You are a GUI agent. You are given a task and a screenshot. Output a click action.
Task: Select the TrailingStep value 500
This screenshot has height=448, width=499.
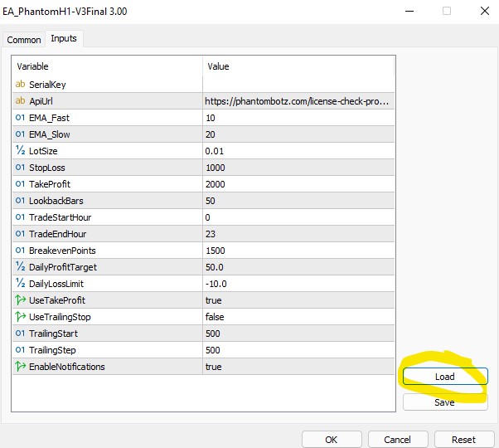tap(298, 350)
